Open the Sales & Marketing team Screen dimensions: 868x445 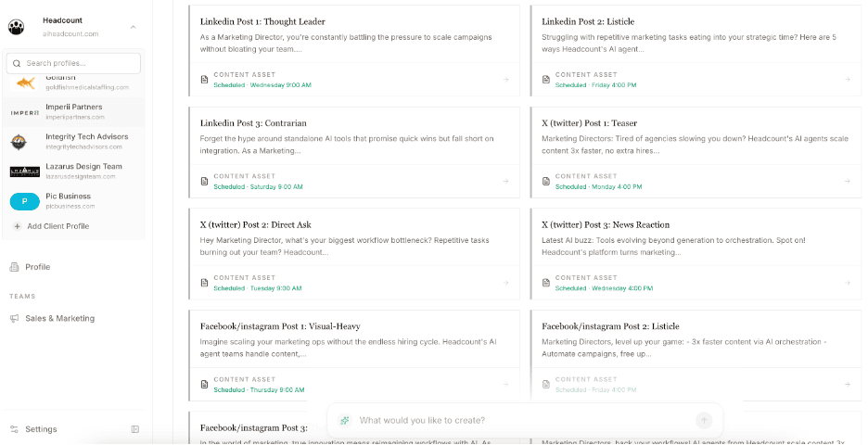[59, 318]
